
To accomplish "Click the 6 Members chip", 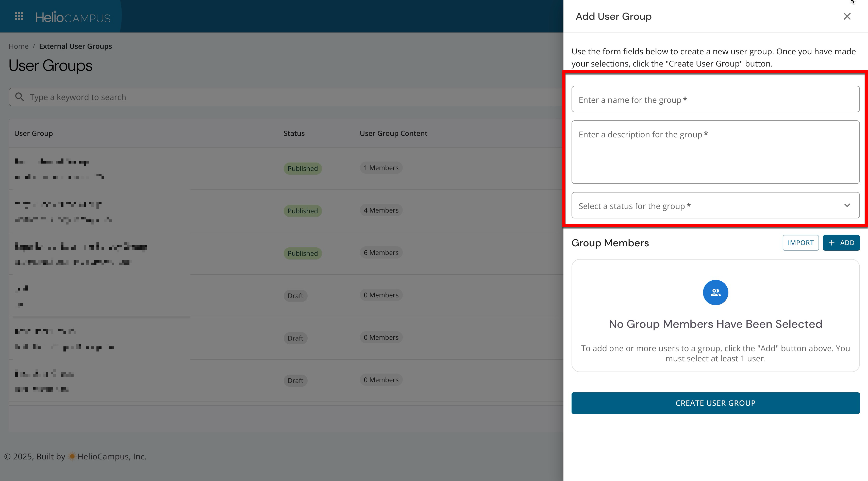I will pyautogui.click(x=381, y=253).
